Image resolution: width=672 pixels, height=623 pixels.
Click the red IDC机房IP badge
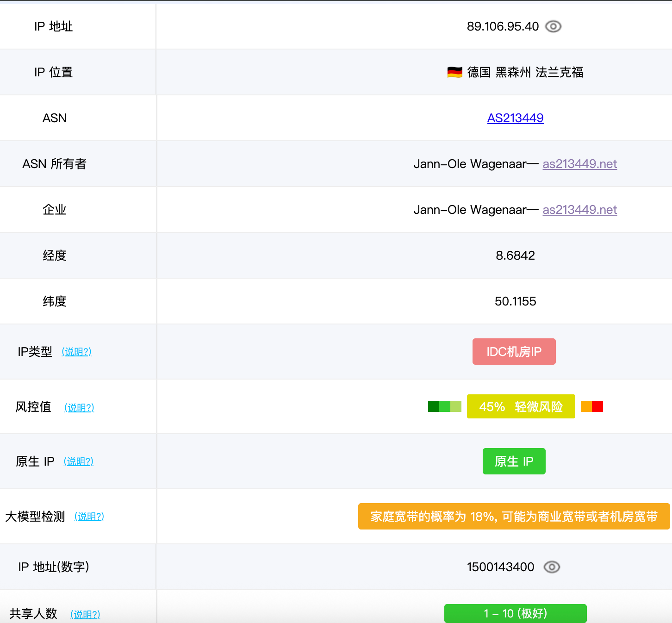pos(514,352)
